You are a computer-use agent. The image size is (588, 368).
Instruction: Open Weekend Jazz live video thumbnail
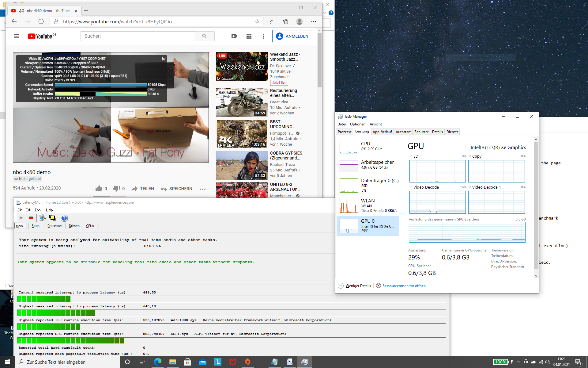242,67
